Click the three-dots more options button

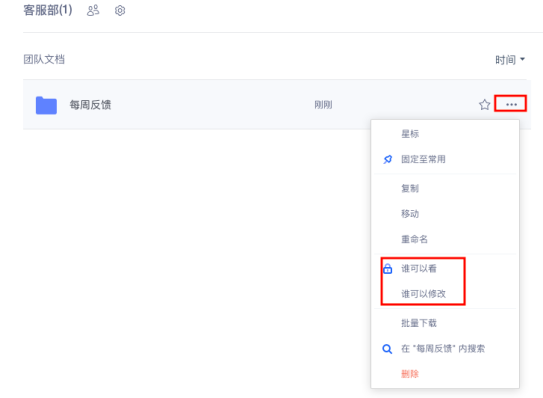pos(511,104)
